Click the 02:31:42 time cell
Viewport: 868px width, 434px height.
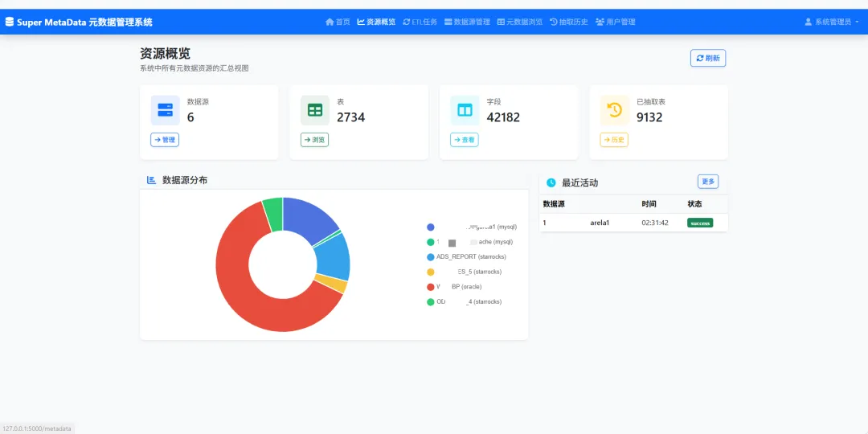pos(655,223)
